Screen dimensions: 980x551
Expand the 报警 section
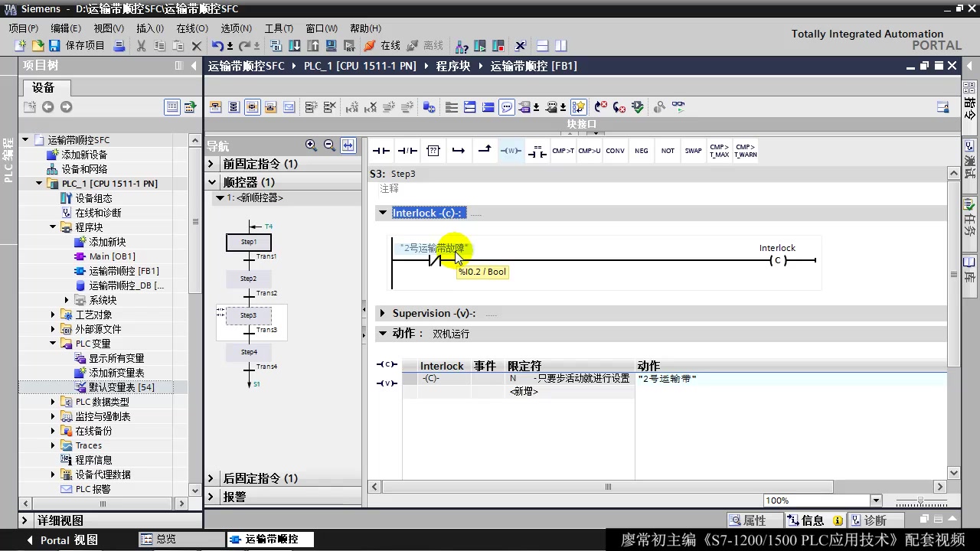(212, 497)
